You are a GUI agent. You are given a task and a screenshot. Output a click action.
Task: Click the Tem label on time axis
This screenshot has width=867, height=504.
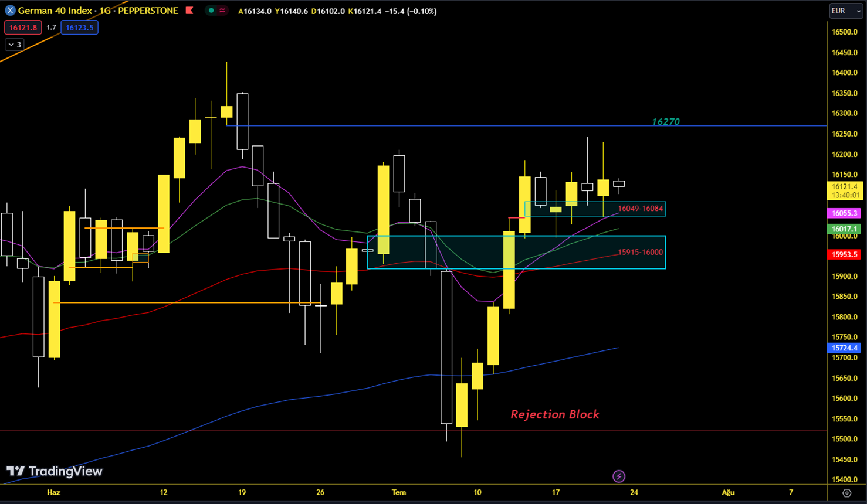coord(399,492)
